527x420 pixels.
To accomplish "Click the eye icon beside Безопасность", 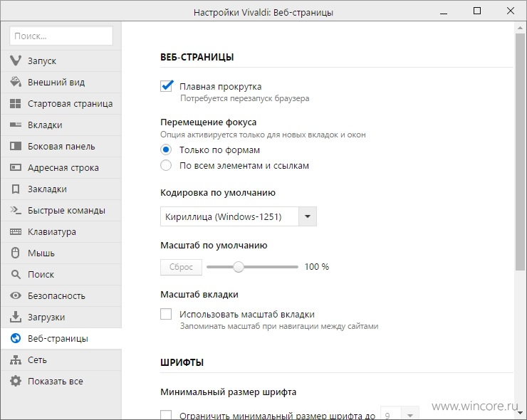I will (16, 295).
